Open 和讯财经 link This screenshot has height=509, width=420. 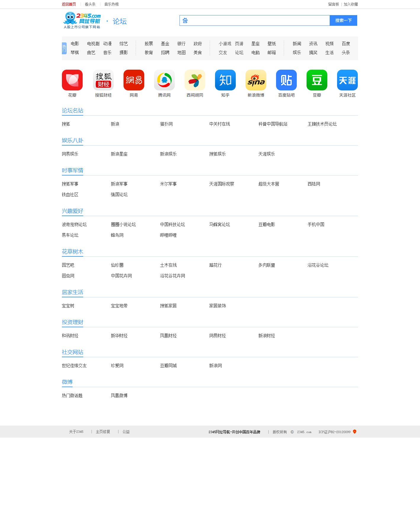(x=70, y=336)
